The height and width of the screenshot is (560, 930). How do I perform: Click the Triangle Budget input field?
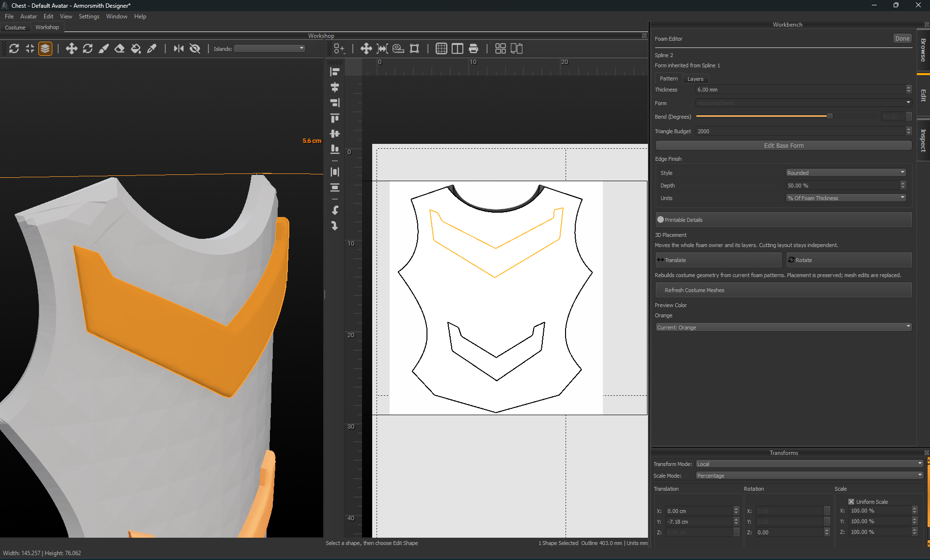pyautogui.click(x=801, y=131)
